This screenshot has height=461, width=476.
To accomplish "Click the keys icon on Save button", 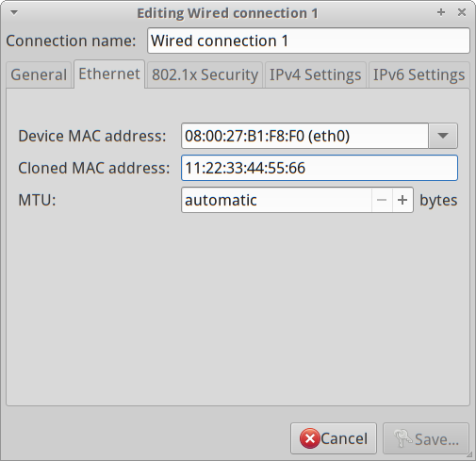I will [x=402, y=438].
